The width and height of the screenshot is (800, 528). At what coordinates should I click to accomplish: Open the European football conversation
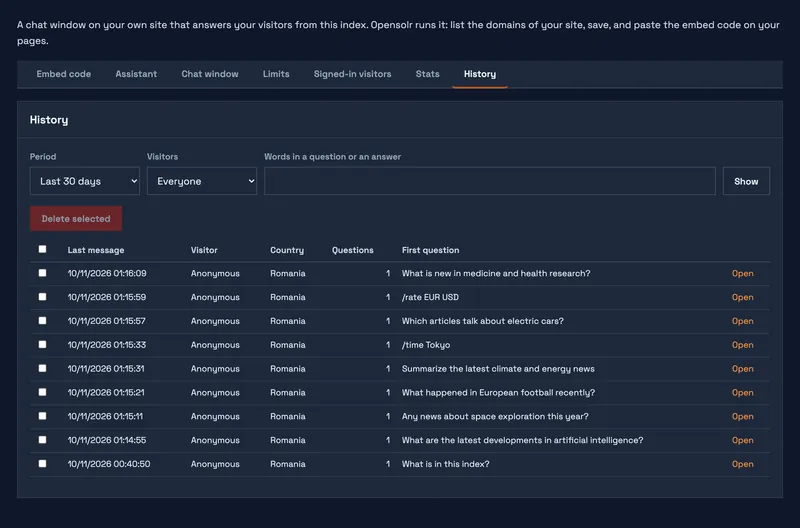[742, 393]
